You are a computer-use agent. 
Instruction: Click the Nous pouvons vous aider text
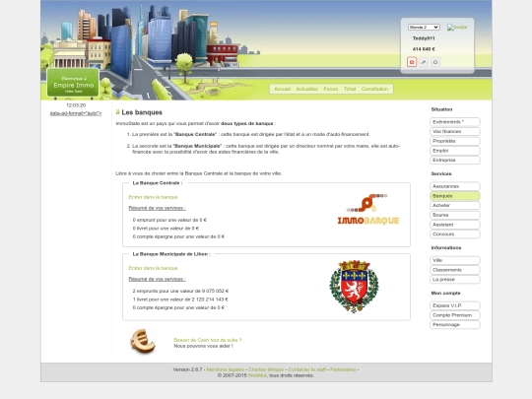tap(203, 346)
